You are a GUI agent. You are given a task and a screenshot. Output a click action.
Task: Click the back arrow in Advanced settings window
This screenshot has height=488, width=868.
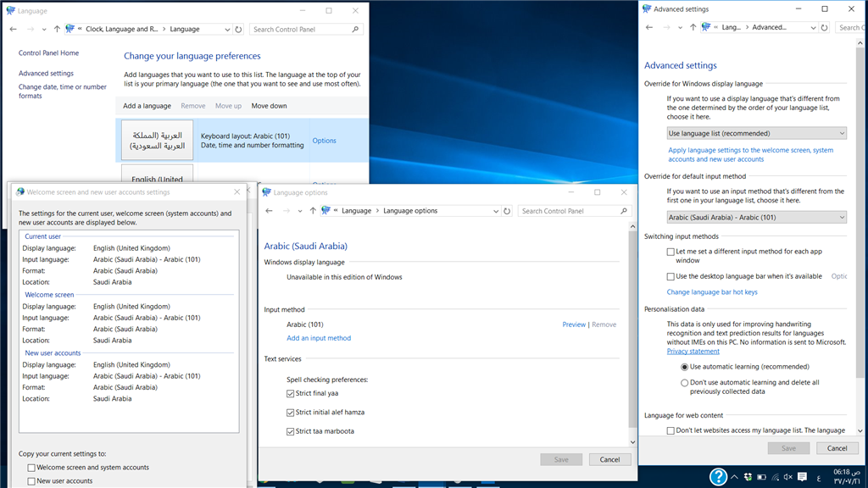click(649, 27)
